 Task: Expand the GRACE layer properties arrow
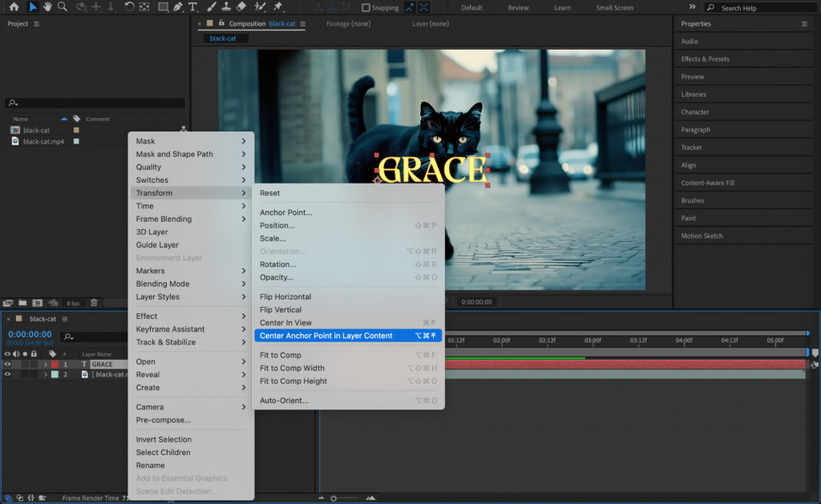(x=46, y=364)
